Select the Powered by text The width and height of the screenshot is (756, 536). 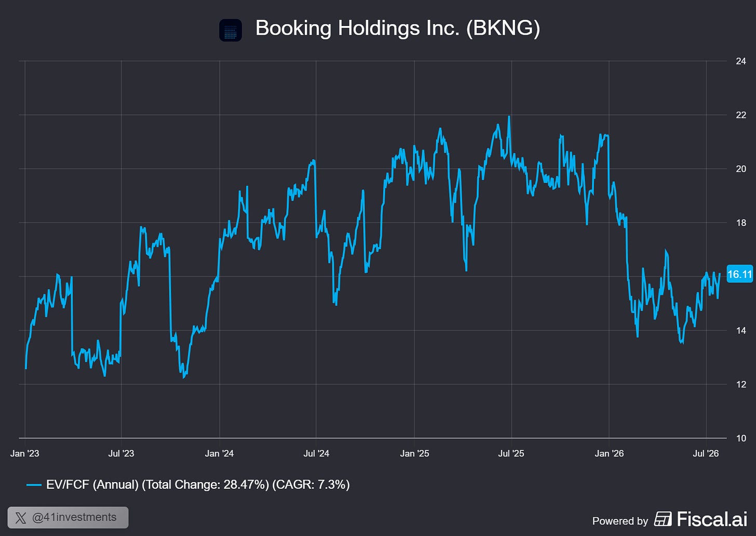click(620, 521)
